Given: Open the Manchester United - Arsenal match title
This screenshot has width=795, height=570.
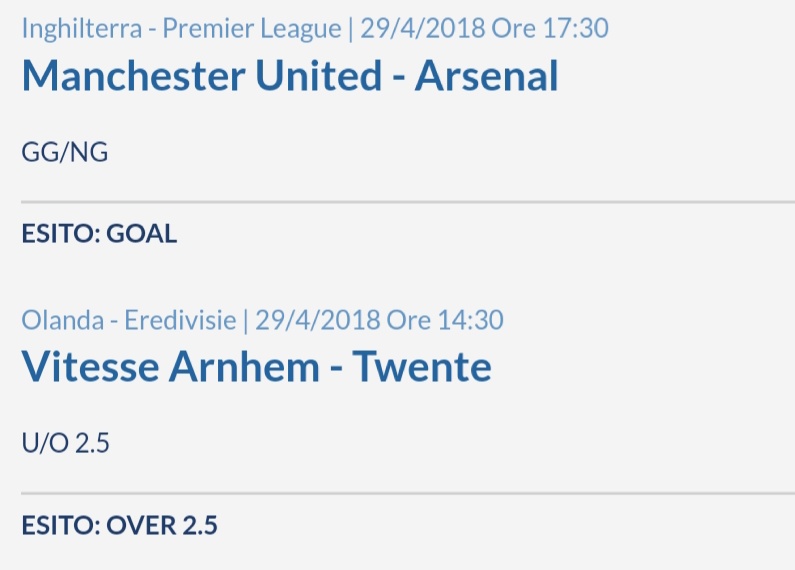Looking at the screenshot, I should tap(290, 76).
